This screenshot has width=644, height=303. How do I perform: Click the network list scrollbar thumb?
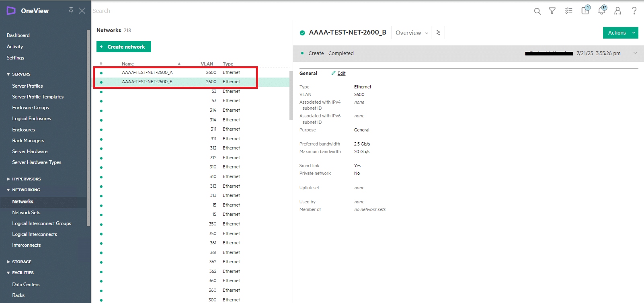[x=291, y=96]
